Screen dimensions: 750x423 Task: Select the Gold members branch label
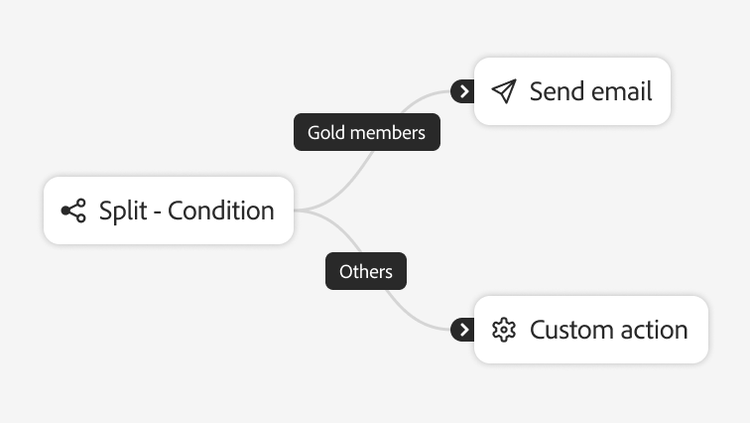click(366, 132)
